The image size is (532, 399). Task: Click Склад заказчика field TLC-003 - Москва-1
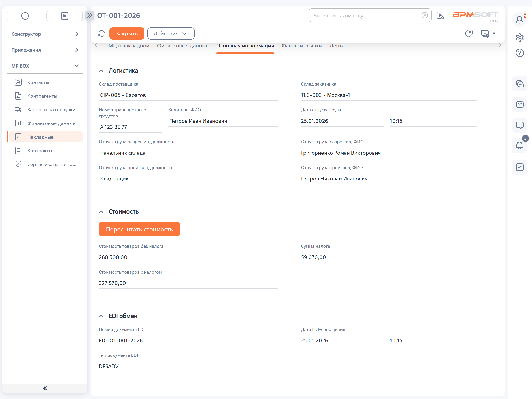pos(389,95)
